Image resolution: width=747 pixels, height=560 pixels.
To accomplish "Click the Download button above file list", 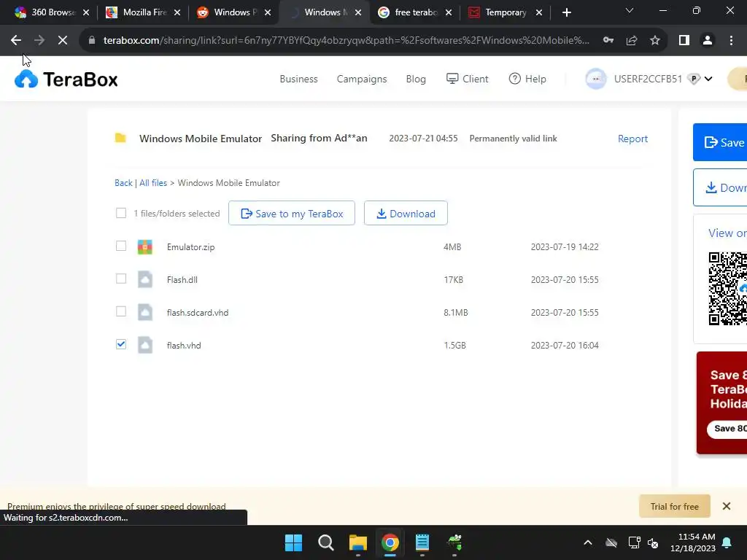I will [x=406, y=214].
